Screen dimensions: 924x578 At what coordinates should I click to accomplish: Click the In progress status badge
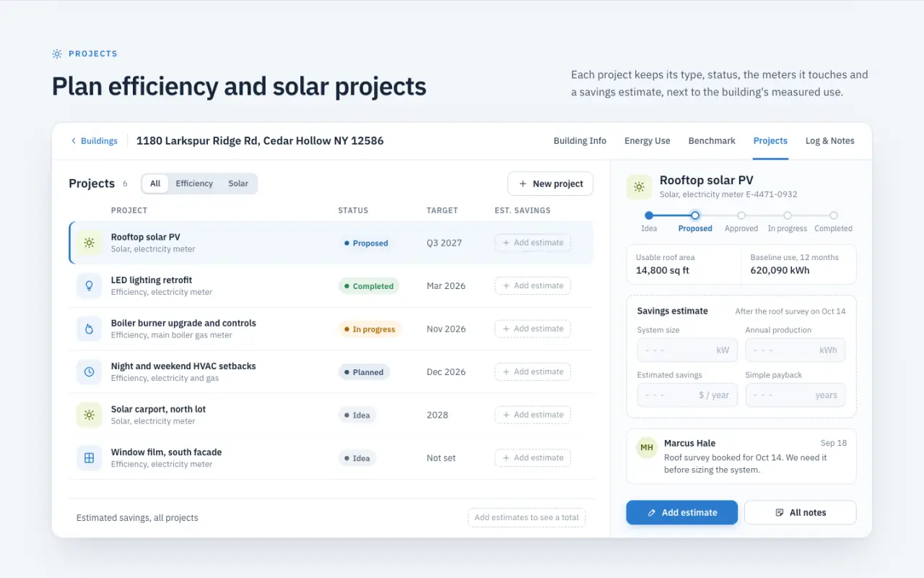(370, 329)
